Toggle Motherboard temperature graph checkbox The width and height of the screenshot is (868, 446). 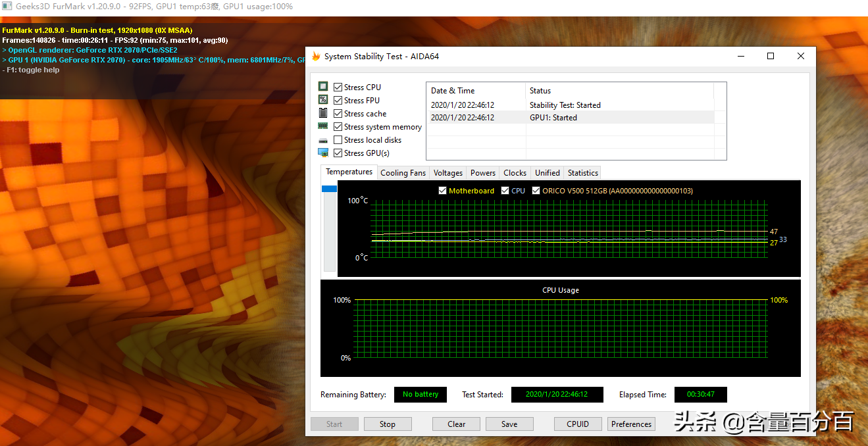pyautogui.click(x=443, y=191)
